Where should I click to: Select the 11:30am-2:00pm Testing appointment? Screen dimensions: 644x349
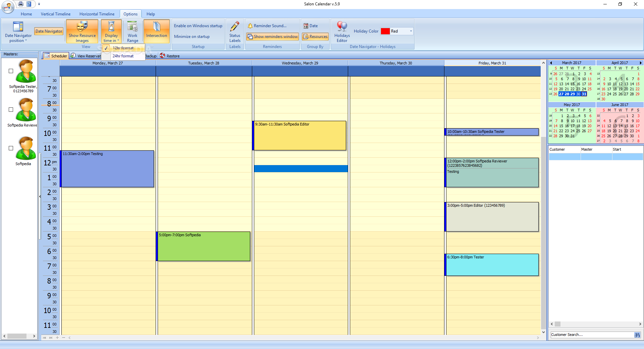[x=107, y=169]
